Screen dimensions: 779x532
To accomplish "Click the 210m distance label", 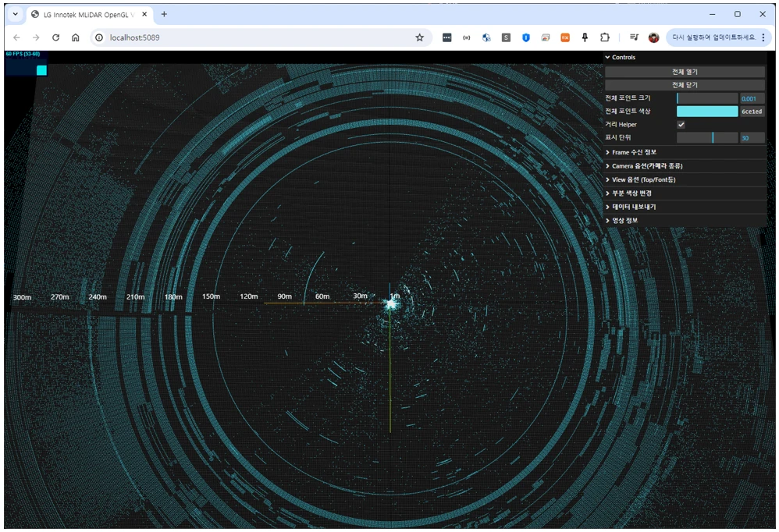I will point(135,296).
